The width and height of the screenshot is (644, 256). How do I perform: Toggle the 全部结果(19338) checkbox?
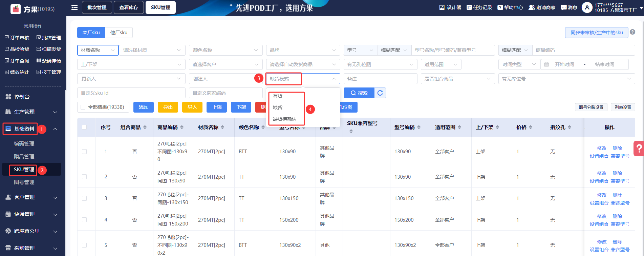(83, 107)
